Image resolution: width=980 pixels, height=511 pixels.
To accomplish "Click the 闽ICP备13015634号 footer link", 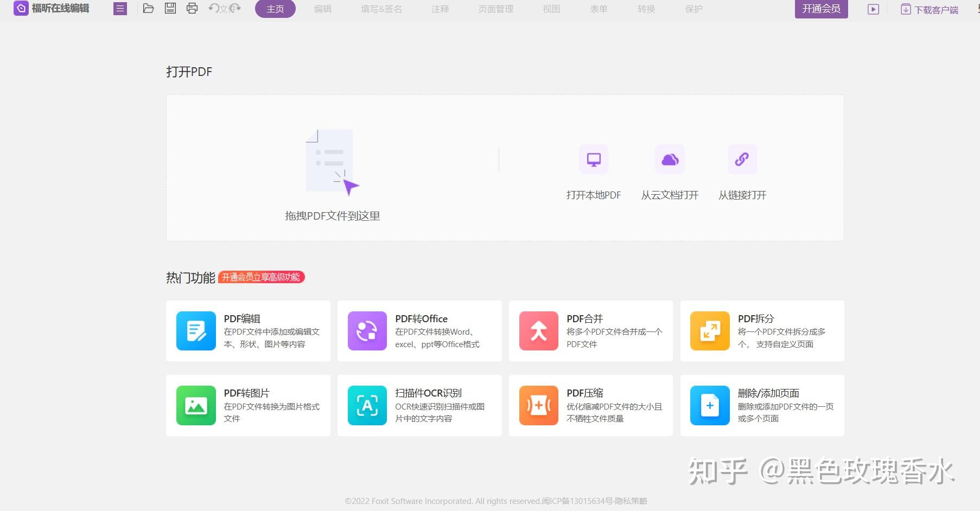I will pos(577,501).
